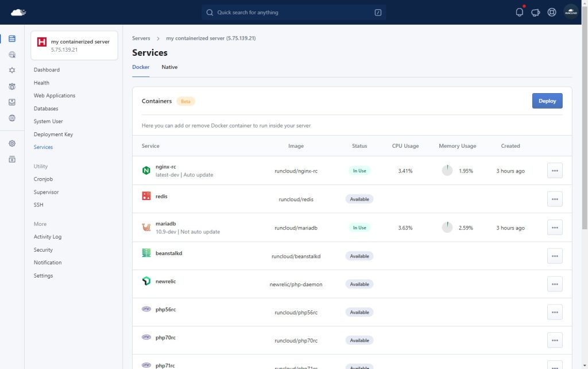Click runcloud/mariadb image text

tap(296, 228)
